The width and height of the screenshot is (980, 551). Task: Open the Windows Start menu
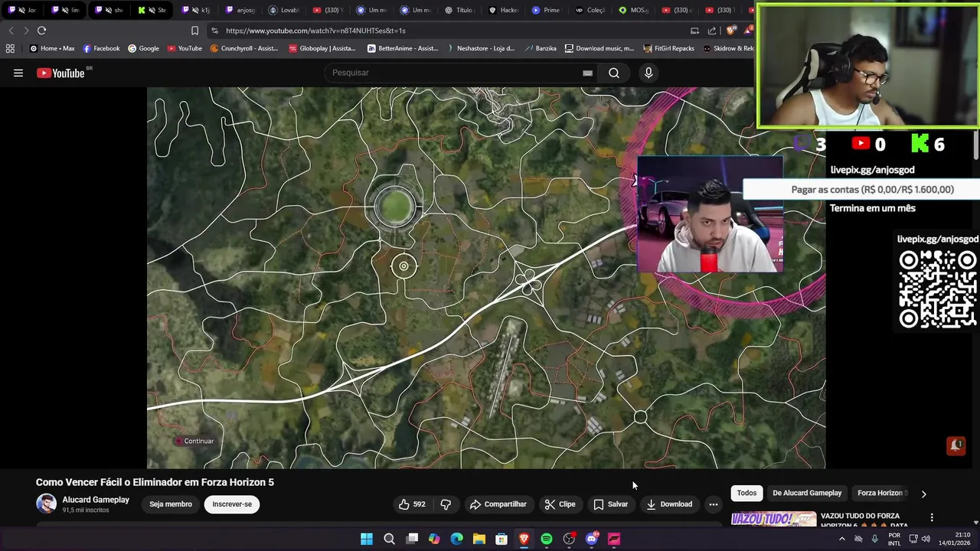click(367, 539)
